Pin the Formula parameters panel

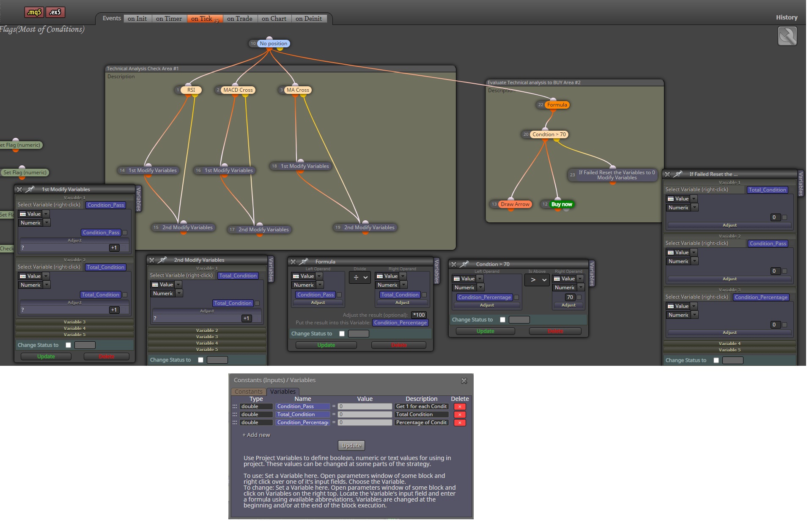[304, 262]
